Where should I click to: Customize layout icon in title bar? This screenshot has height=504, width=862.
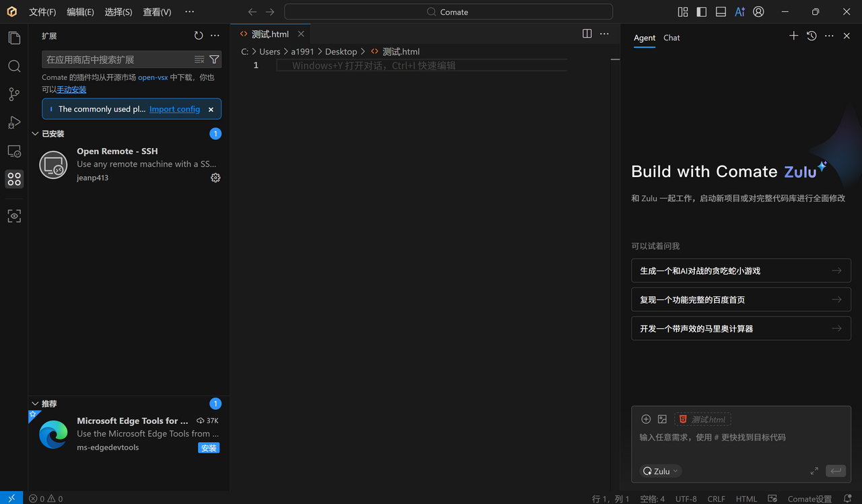point(683,12)
